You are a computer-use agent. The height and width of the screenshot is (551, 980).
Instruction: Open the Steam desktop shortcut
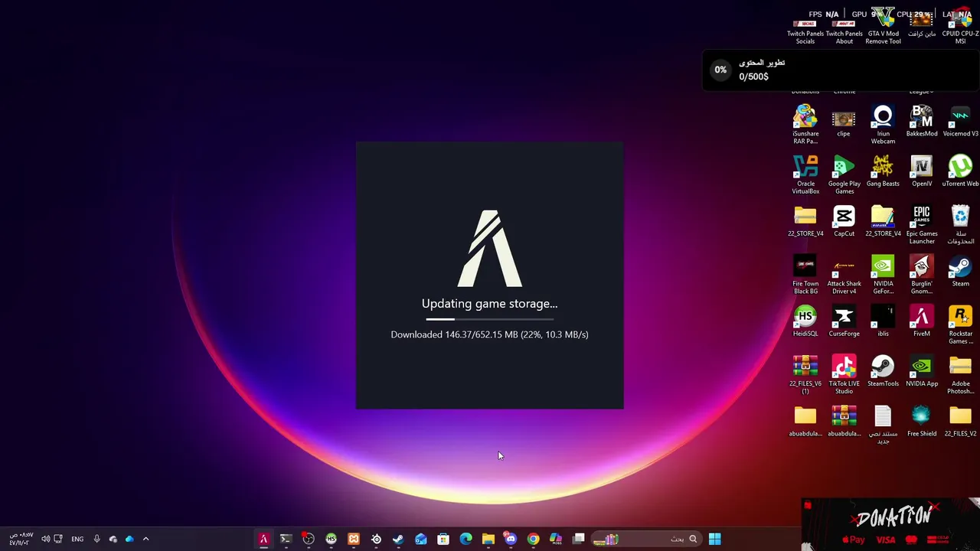tap(960, 272)
